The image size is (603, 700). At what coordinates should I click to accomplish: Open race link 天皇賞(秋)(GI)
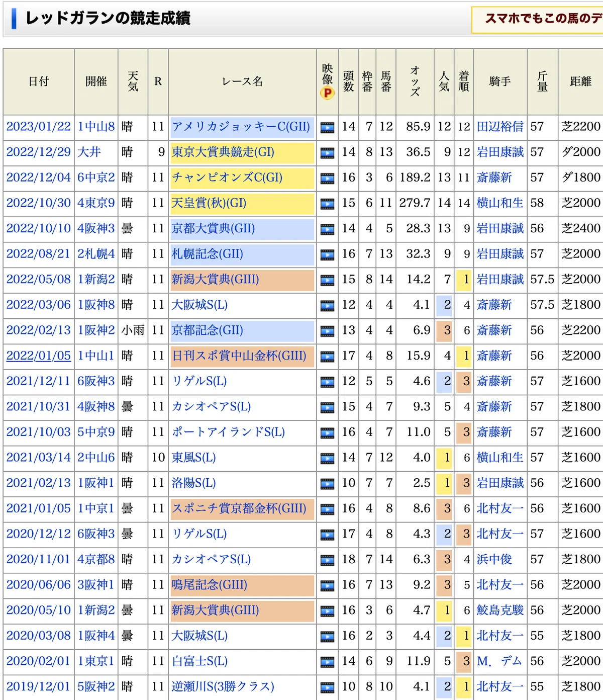tap(209, 203)
